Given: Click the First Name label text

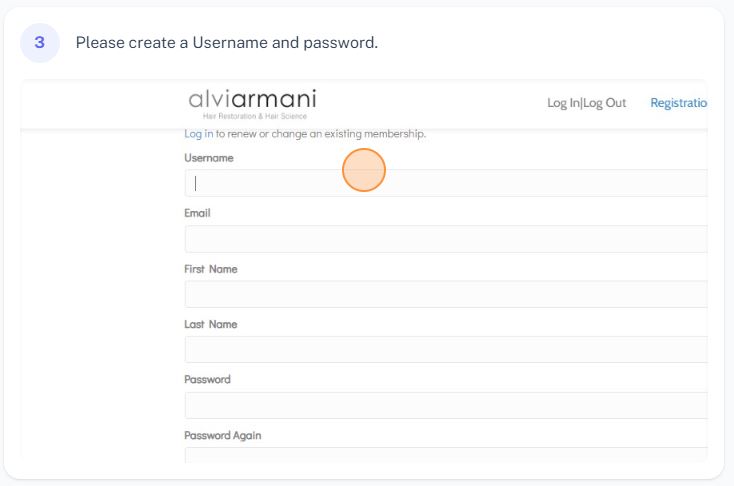Looking at the screenshot, I should point(210,269).
